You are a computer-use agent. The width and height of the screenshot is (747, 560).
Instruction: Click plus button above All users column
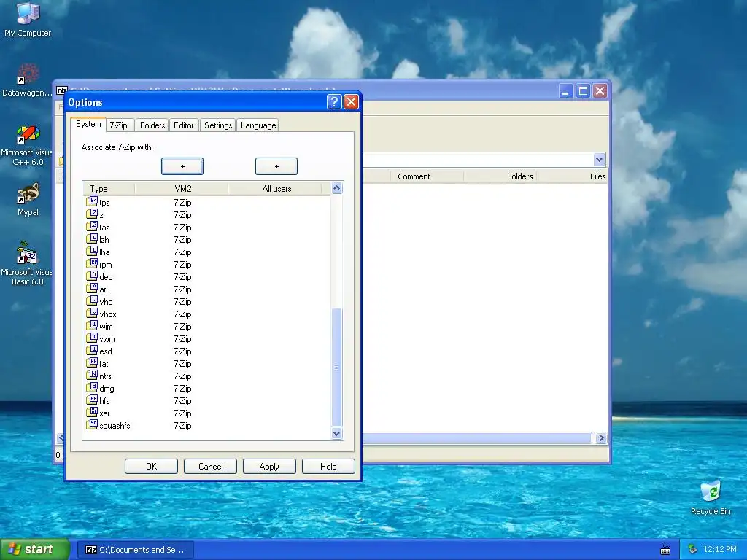click(x=276, y=166)
